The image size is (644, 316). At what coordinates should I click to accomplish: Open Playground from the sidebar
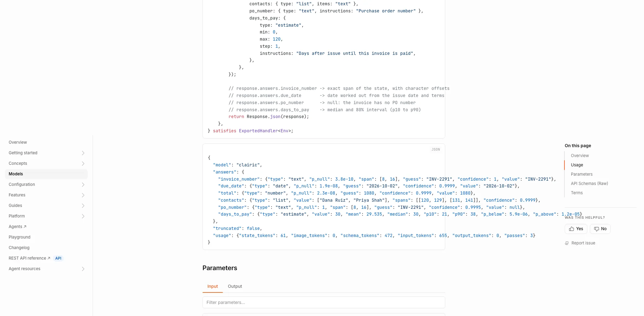pyautogui.click(x=20, y=237)
